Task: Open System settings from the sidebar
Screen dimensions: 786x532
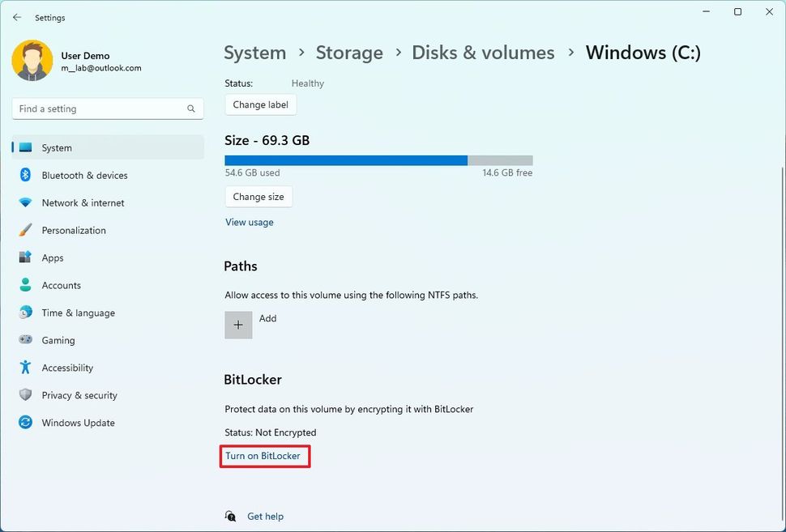Action: pyautogui.click(x=56, y=147)
